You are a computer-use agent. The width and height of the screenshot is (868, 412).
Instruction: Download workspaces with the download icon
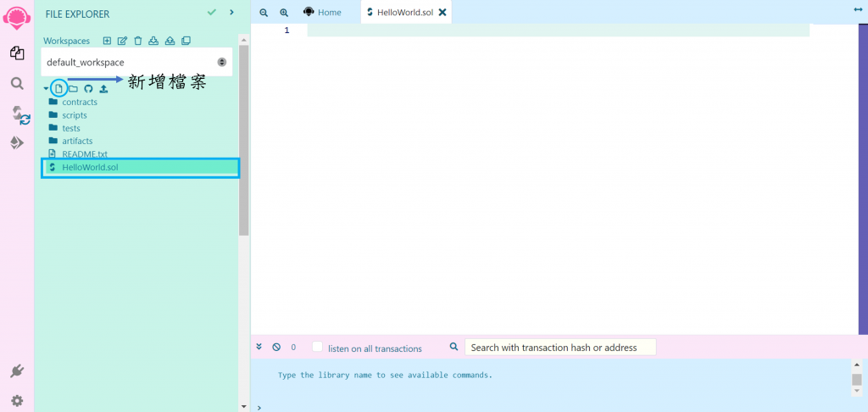tap(154, 41)
